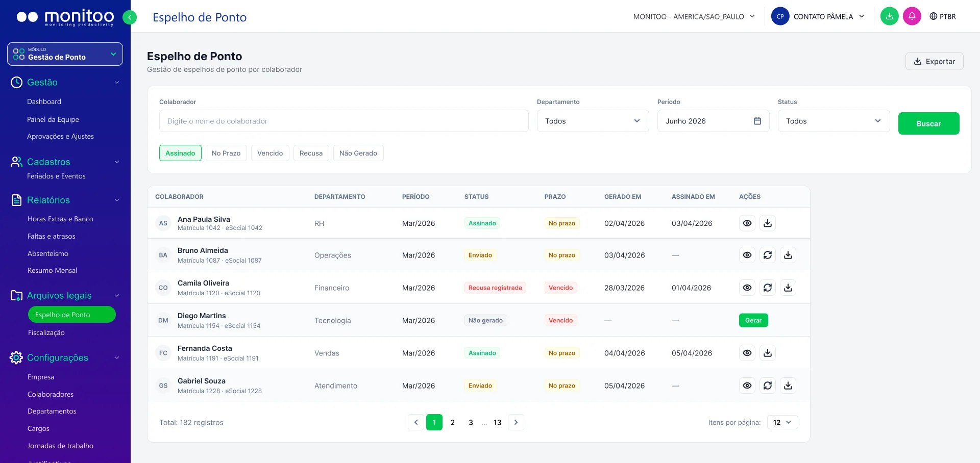Viewport: 980px width, 463px height.
Task: Open the MONITOO timezone selector dropdown
Action: coord(694,16)
